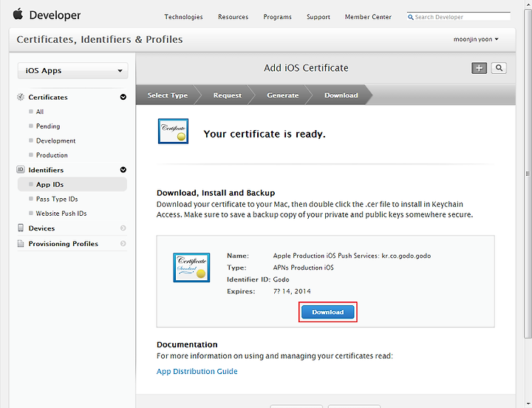Click the Developer title link
This screenshot has width=532, height=408.
tap(55, 16)
